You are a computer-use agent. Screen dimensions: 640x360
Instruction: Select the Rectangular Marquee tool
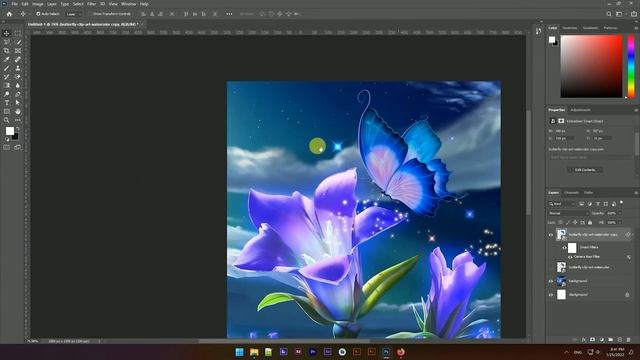[x=18, y=33]
